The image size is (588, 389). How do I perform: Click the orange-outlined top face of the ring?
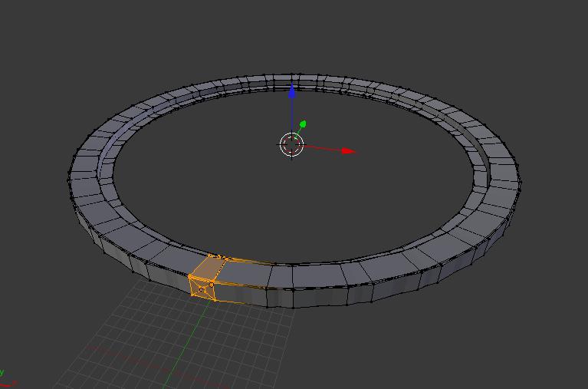[208, 268]
